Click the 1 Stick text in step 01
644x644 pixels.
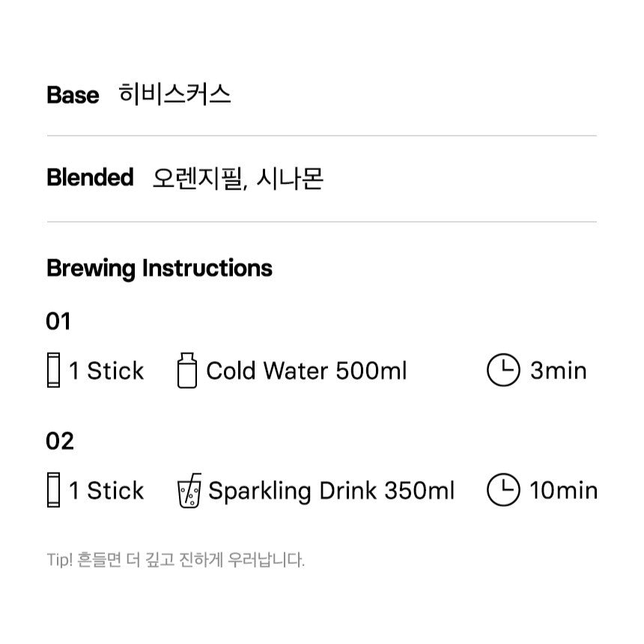tap(106, 371)
